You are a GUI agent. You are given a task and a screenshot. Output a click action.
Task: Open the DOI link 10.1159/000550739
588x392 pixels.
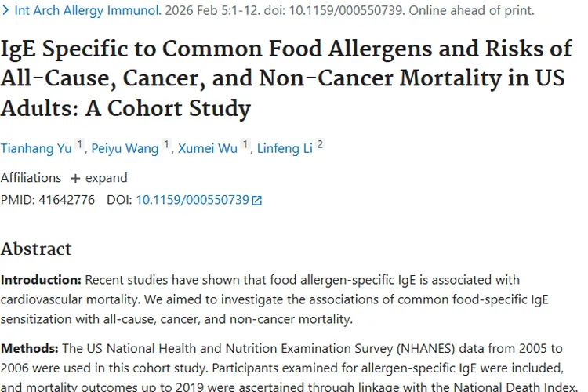(x=192, y=200)
